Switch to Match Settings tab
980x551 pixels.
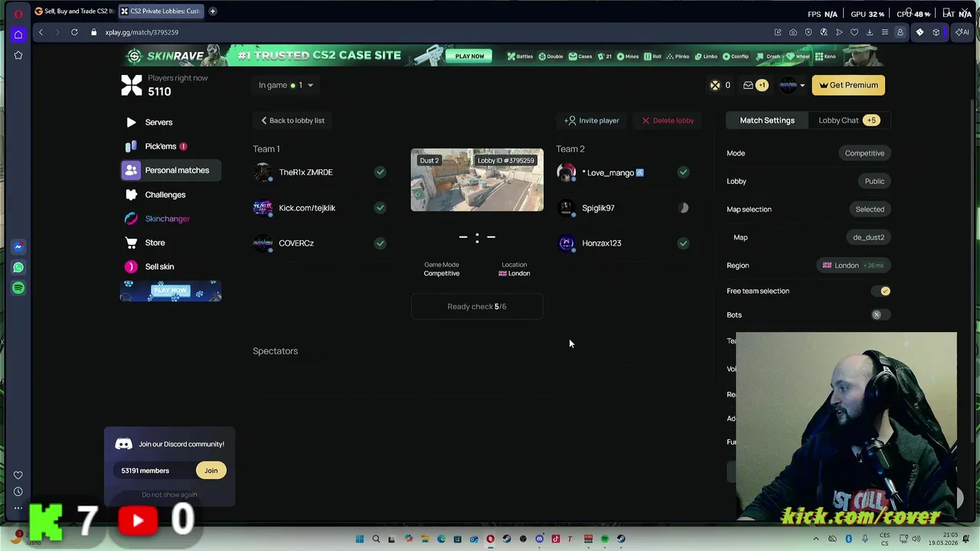767,120
